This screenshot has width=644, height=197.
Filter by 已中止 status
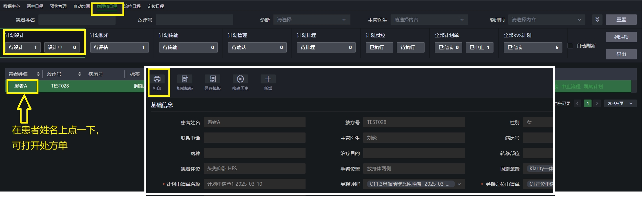tap(479, 47)
